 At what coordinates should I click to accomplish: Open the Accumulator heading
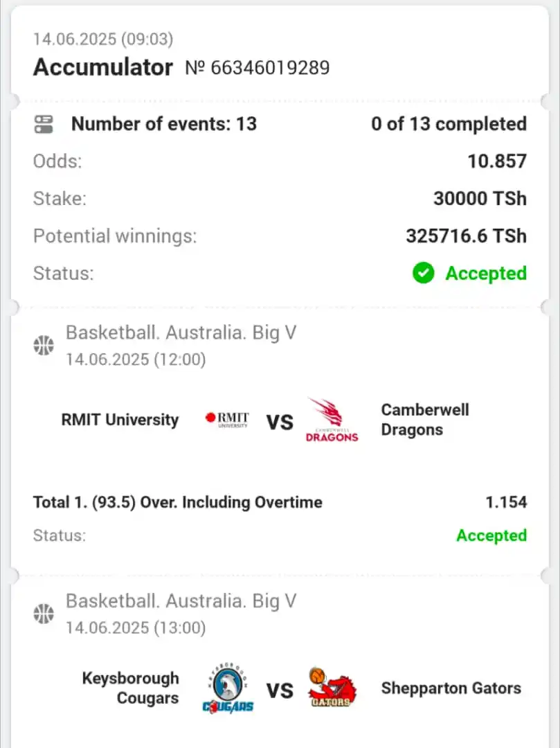pyautogui.click(x=103, y=67)
